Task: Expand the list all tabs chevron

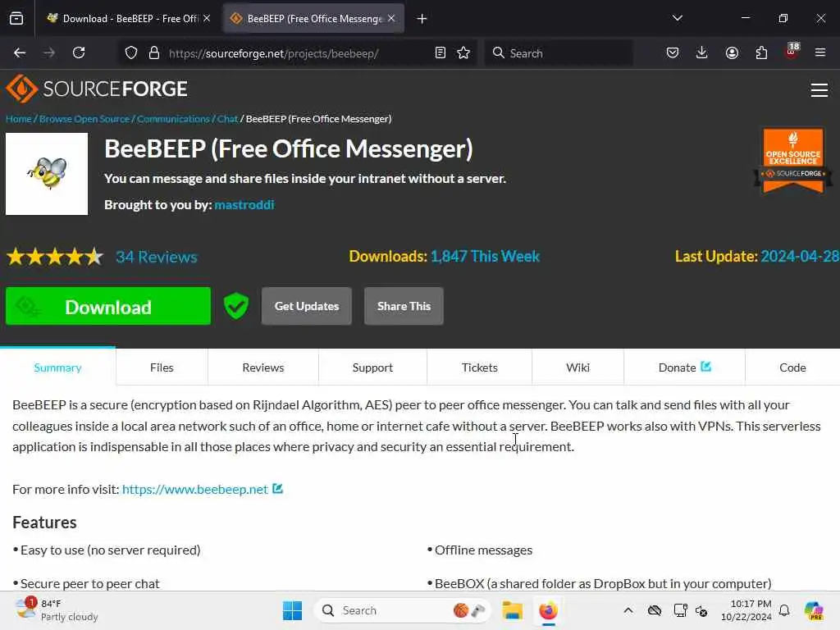Action: [677, 18]
